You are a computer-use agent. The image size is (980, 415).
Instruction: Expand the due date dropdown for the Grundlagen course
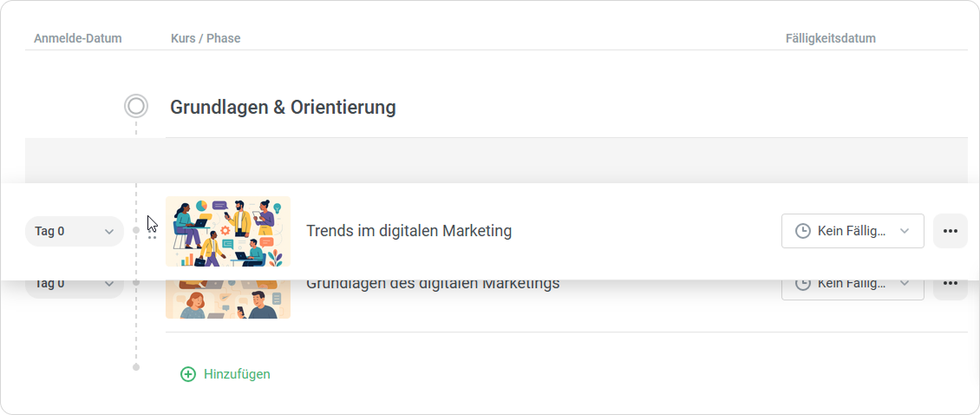pyautogui.click(x=852, y=287)
